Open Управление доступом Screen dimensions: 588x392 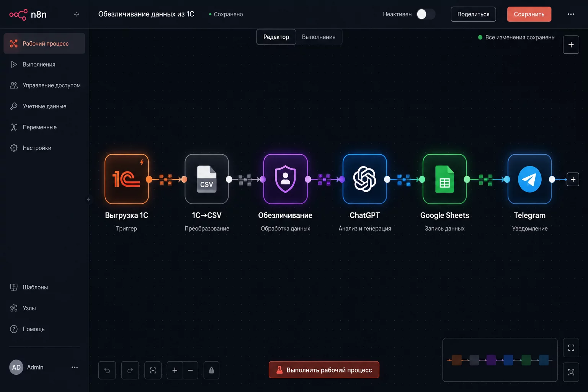coord(44,85)
